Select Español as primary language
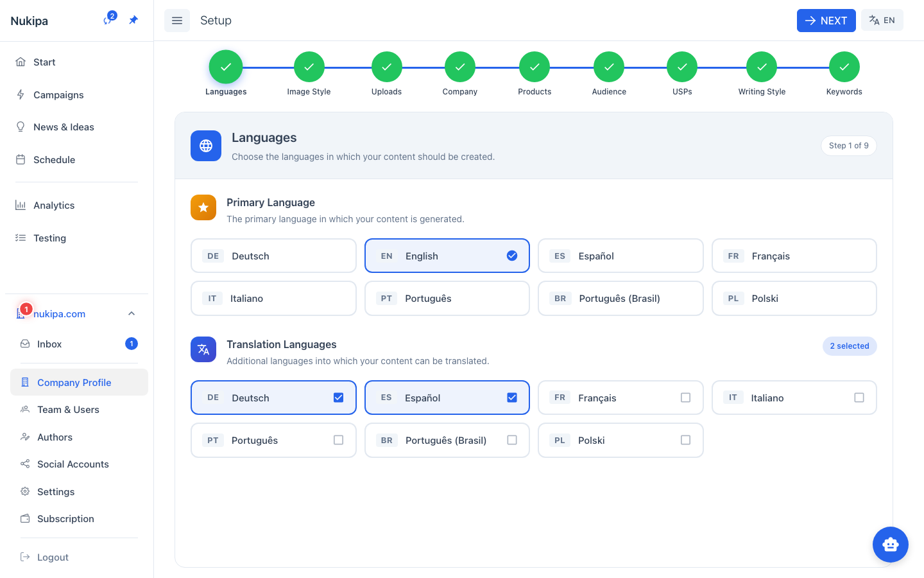 click(620, 256)
